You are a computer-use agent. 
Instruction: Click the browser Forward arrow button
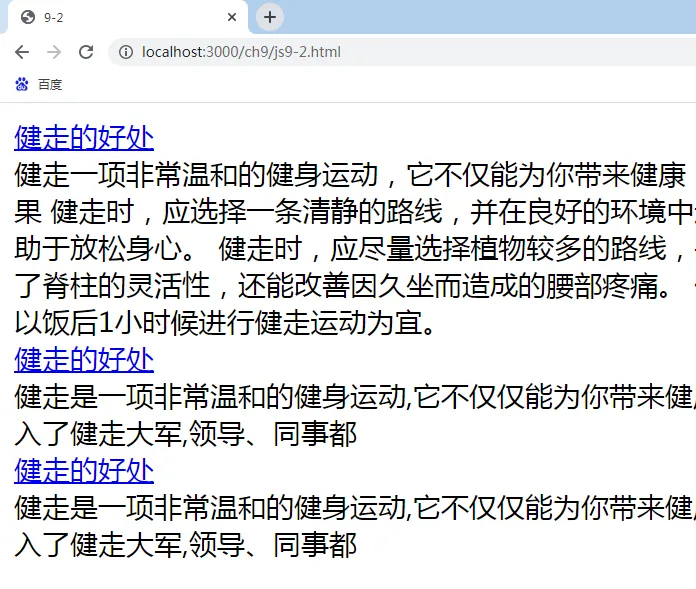point(54,51)
